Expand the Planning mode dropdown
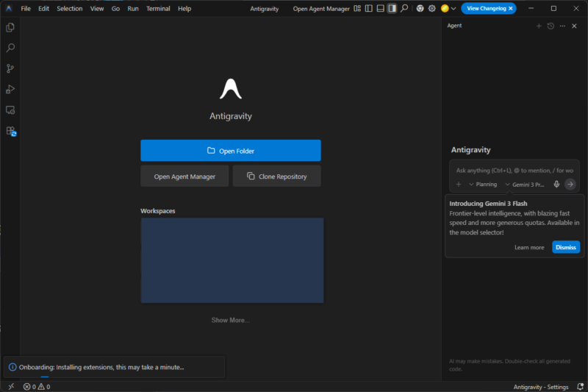Viewport: 588px width, 392px height. (484, 184)
